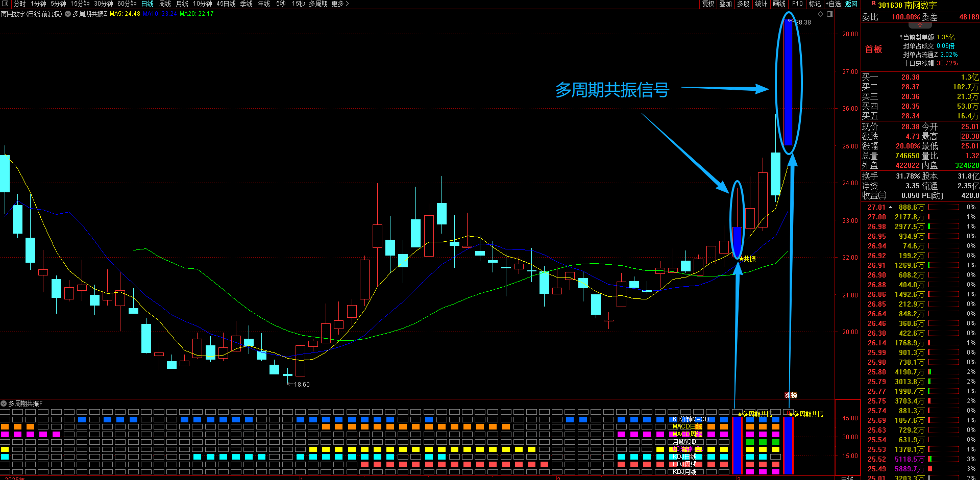
Task: Select the 日线 daily period tab
Action: [x=148, y=4]
